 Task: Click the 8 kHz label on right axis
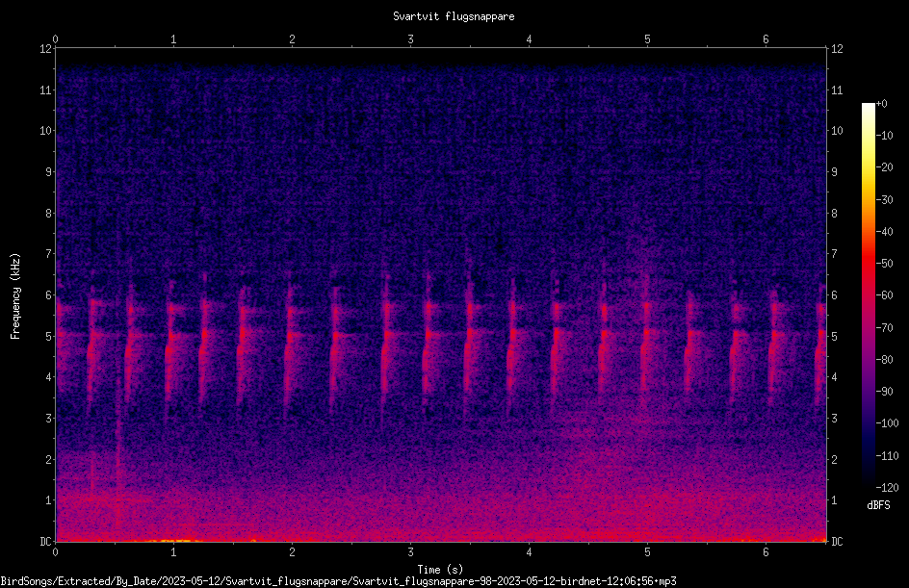(834, 214)
